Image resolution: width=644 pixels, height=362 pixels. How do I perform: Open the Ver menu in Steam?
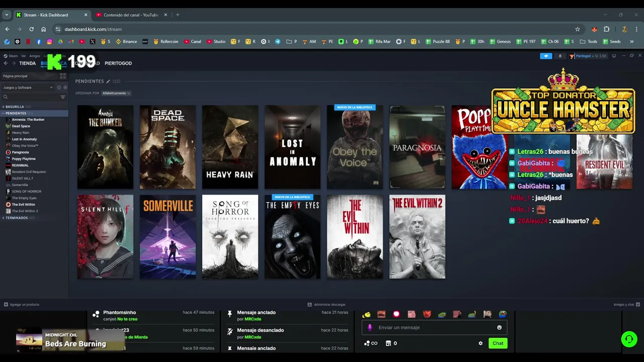pyautogui.click(x=23, y=56)
